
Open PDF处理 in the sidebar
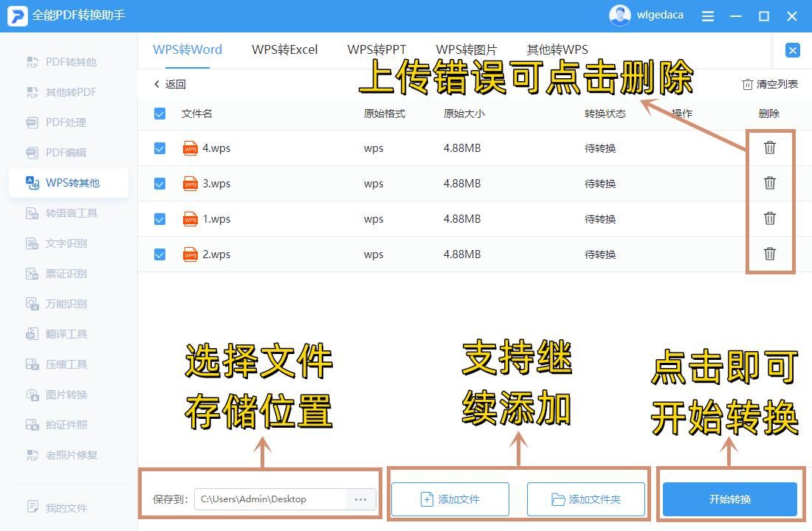point(69,122)
